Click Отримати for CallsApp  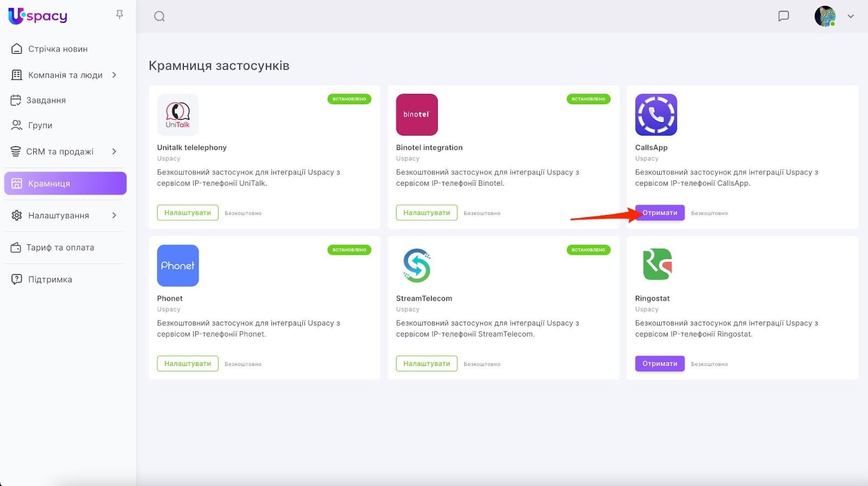[660, 213]
